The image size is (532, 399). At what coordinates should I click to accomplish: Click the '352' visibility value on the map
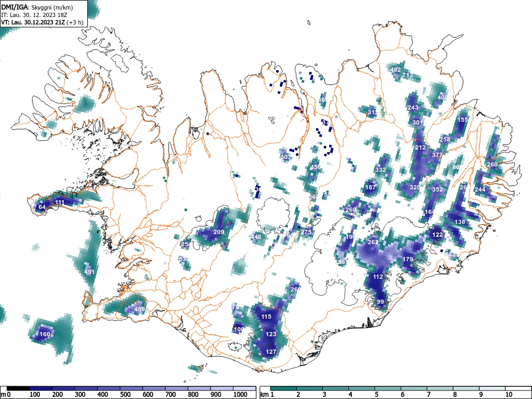[x=438, y=190]
